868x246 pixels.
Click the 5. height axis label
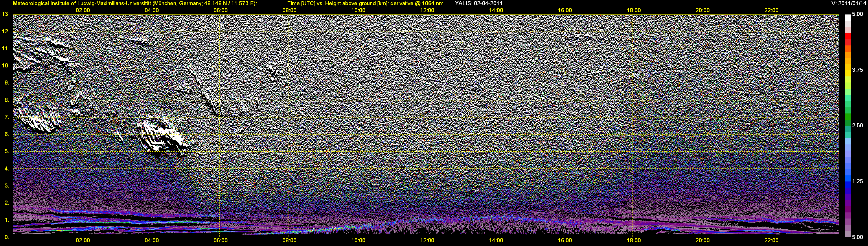(x=7, y=151)
